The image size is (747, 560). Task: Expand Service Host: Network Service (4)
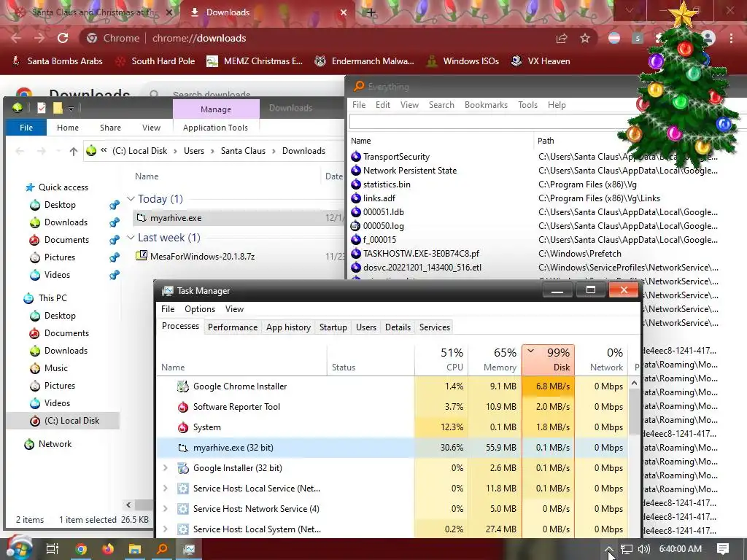tap(166, 508)
